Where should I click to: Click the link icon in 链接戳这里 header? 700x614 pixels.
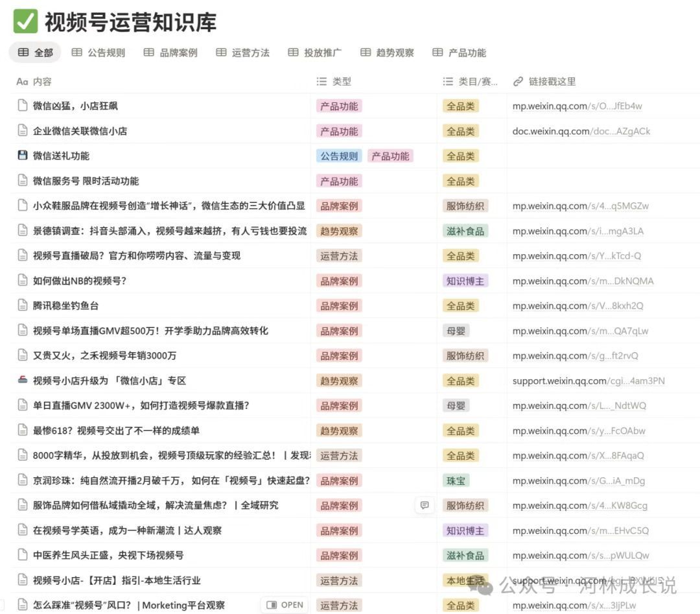point(518,81)
